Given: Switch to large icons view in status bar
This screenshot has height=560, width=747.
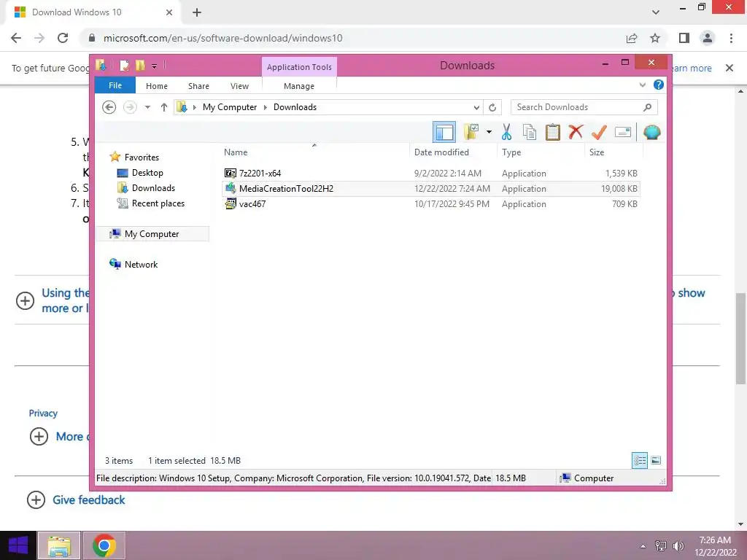Looking at the screenshot, I should tap(656, 460).
